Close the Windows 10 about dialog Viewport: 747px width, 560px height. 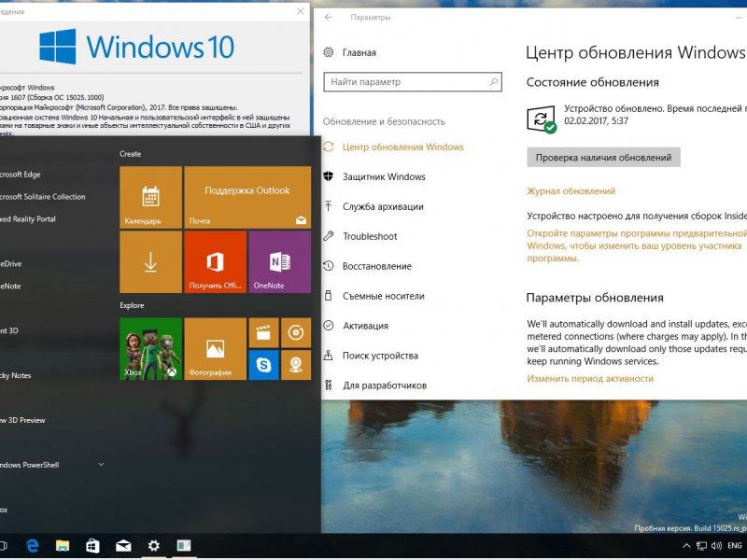300,11
